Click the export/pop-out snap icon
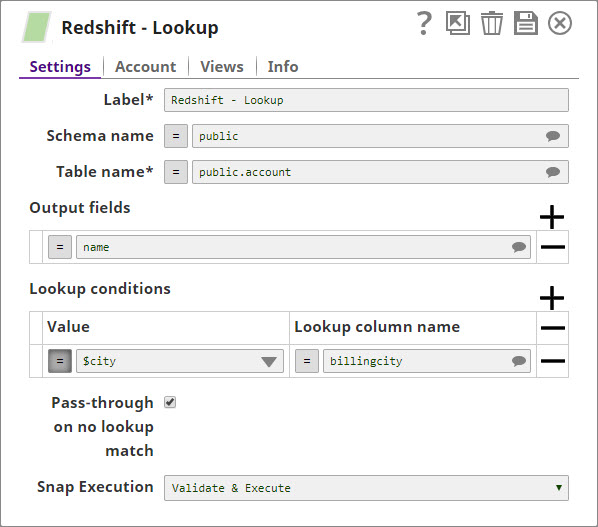The image size is (598, 527). (x=458, y=23)
